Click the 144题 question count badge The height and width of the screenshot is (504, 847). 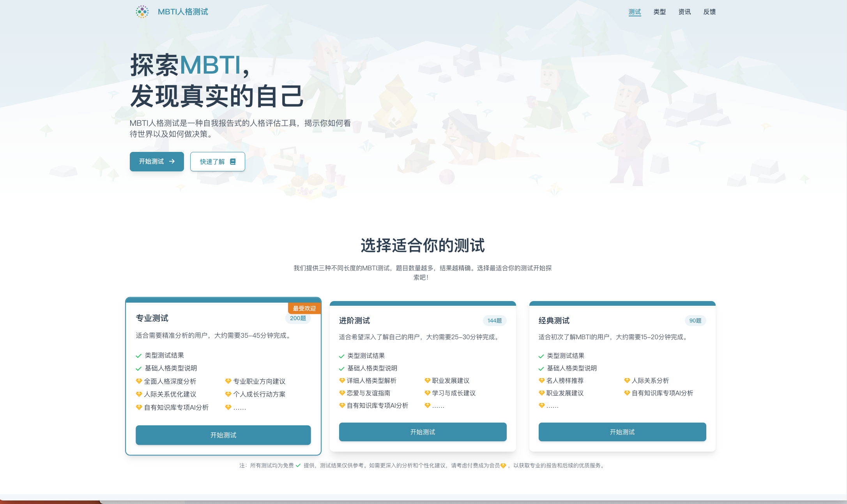click(x=494, y=321)
